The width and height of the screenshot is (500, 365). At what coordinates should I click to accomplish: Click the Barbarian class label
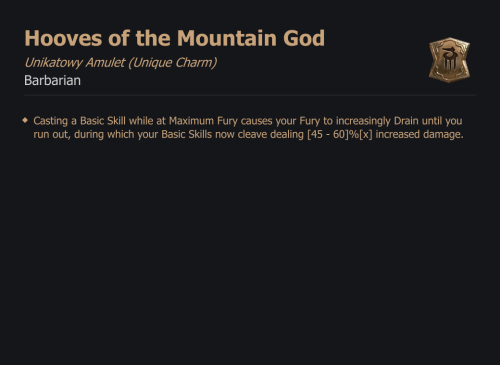click(x=52, y=80)
